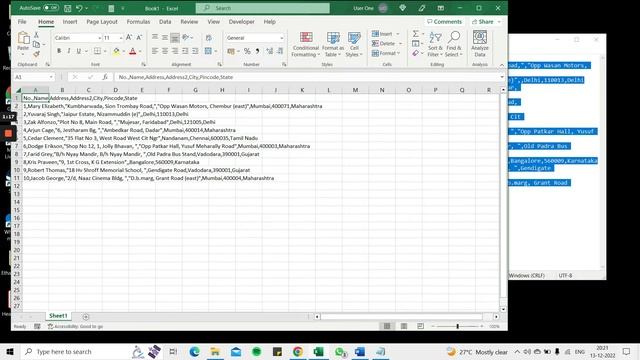
Task: Click the Decrease Font Size icon
Action: pyautogui.click(x=139, y=38)
